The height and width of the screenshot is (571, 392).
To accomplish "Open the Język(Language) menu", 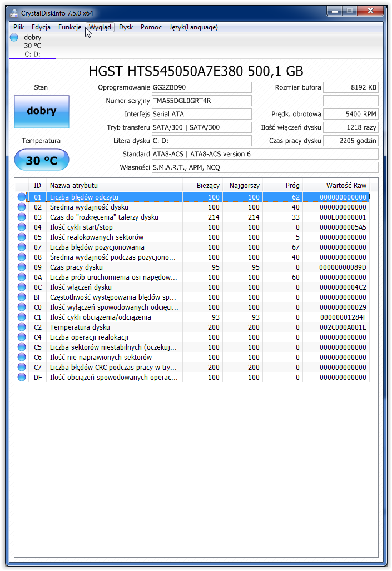I will 193,27.
